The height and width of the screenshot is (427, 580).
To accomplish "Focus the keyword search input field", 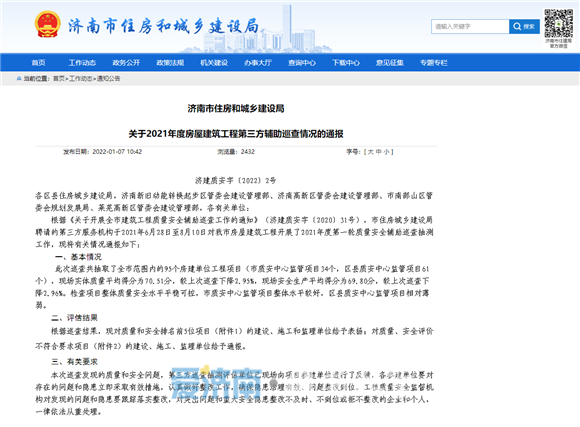I will [470, 27].
